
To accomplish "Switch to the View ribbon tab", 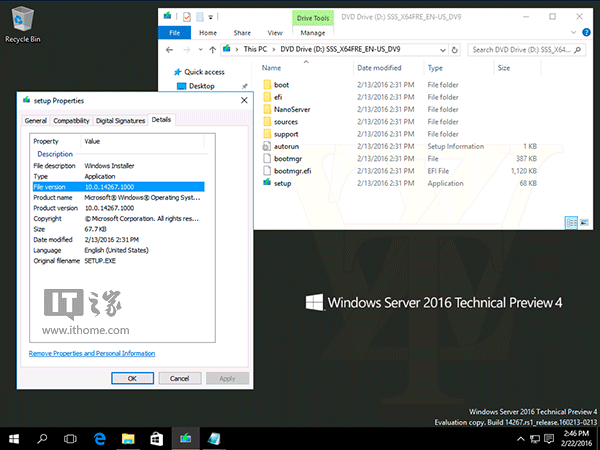I will pos(275,33).
